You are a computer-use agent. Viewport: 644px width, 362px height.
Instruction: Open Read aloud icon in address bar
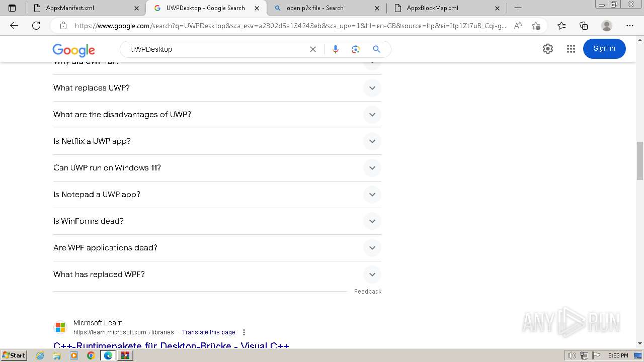[518, 26]
